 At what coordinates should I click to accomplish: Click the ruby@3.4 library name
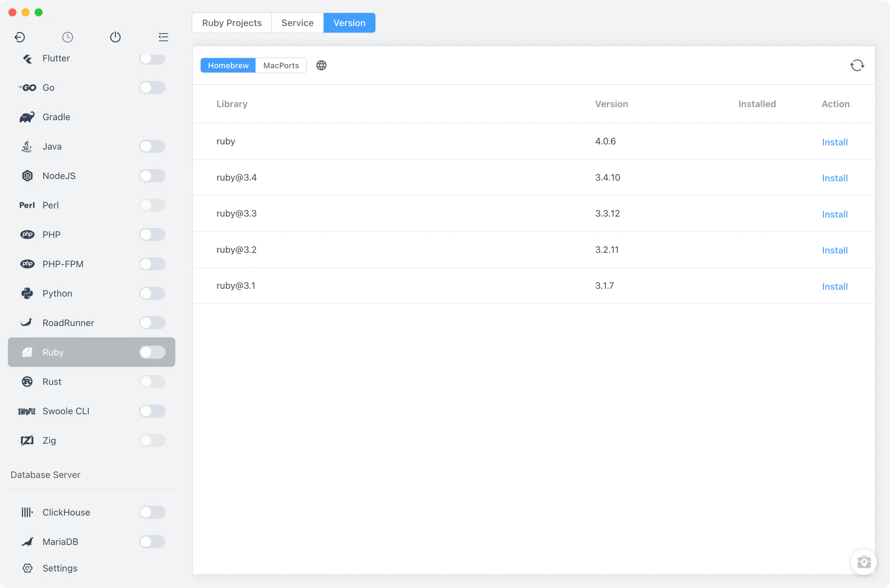coord(236,177)
